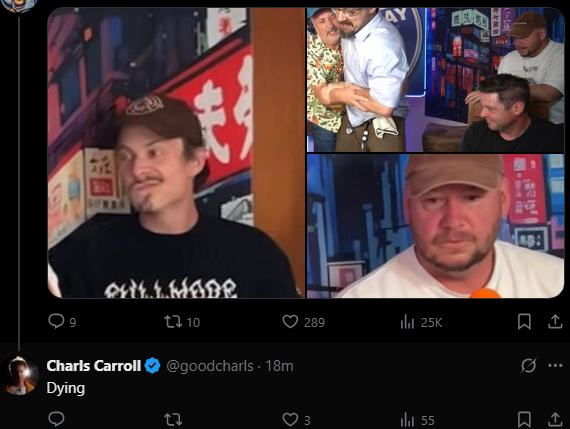This screenshot has height=429, width=570.
Task: Open the @goodcharls handle link
Action: point(210,366)
